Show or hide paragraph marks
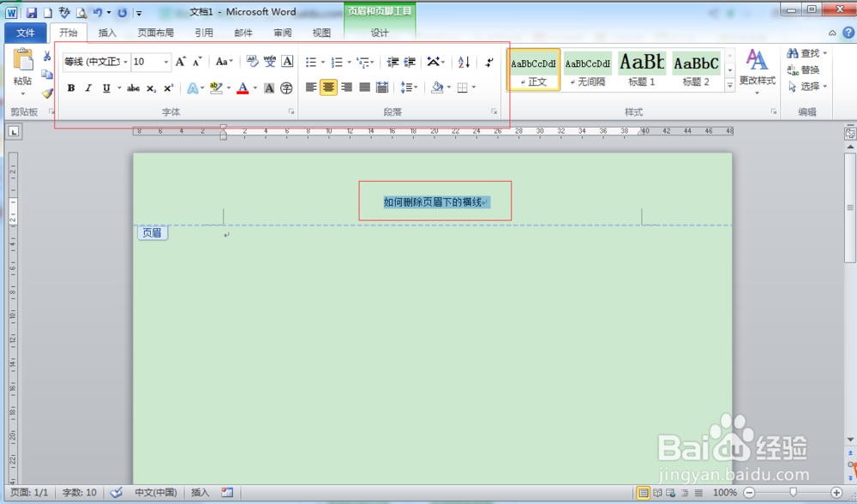857x504 pixels. [489, 62]
